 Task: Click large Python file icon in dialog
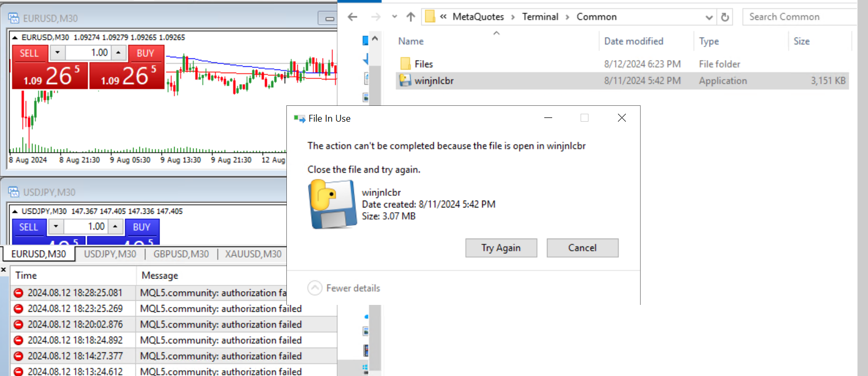pyautogui.click(x=332, y=204)
